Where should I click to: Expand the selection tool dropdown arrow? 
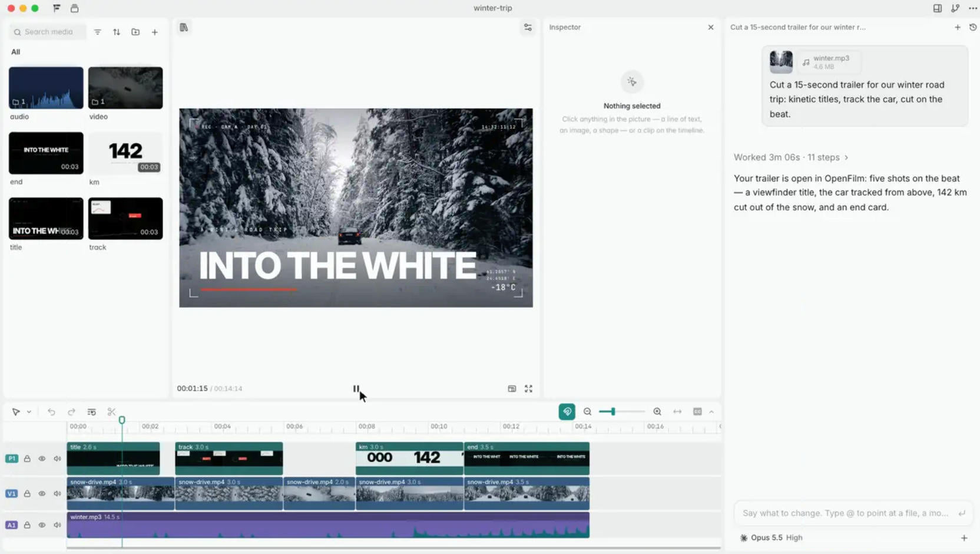tap(29, 412)
